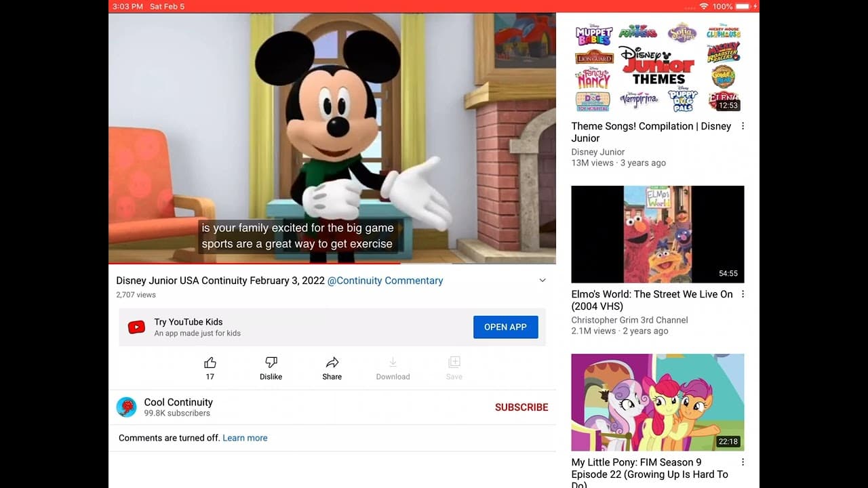The height and width of the screenshot is (488, 868).
Task: Open options for Elmo's World video
Action: click(x=743, y=294)
